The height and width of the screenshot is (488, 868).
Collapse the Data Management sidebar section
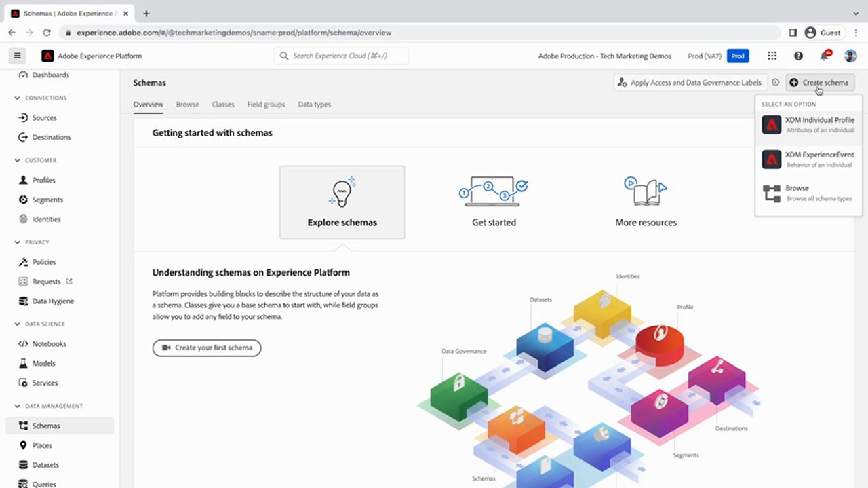[x=18, y=406]
